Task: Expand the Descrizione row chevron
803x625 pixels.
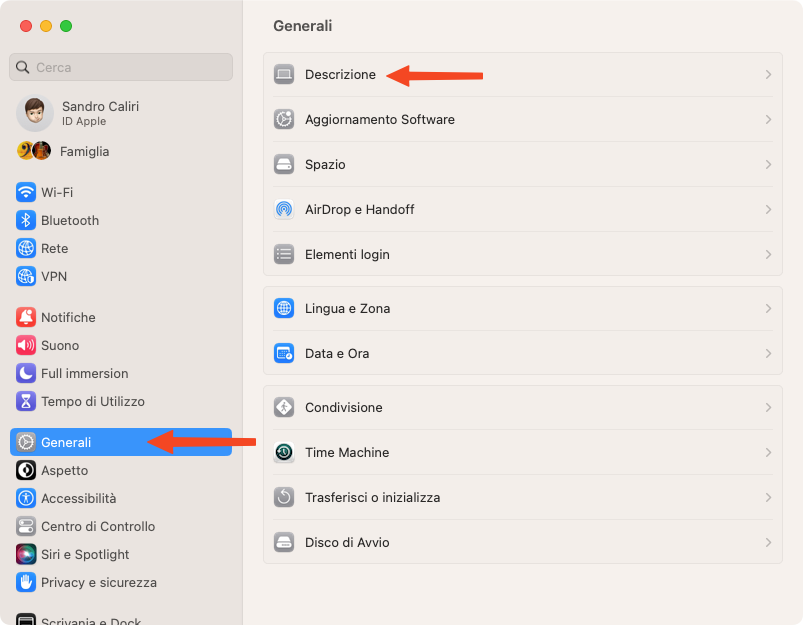Action: click(x=768, y=75)
